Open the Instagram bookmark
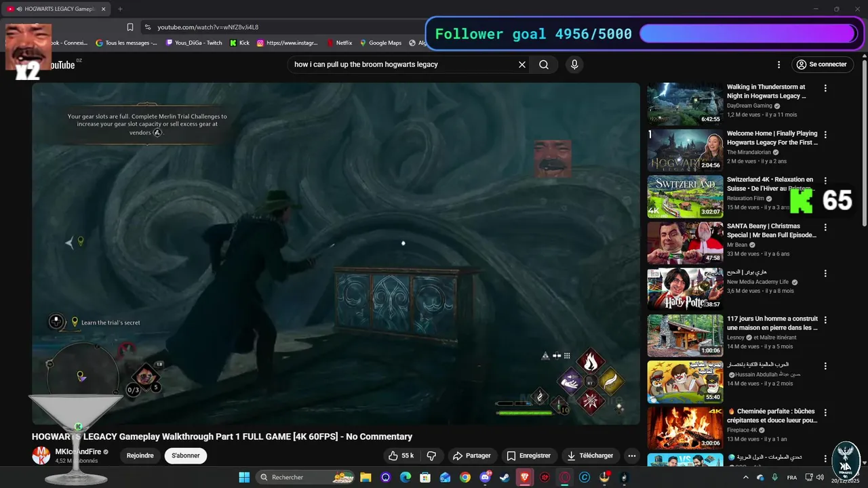This screenshot has width=868, height=488. (288, 43)
